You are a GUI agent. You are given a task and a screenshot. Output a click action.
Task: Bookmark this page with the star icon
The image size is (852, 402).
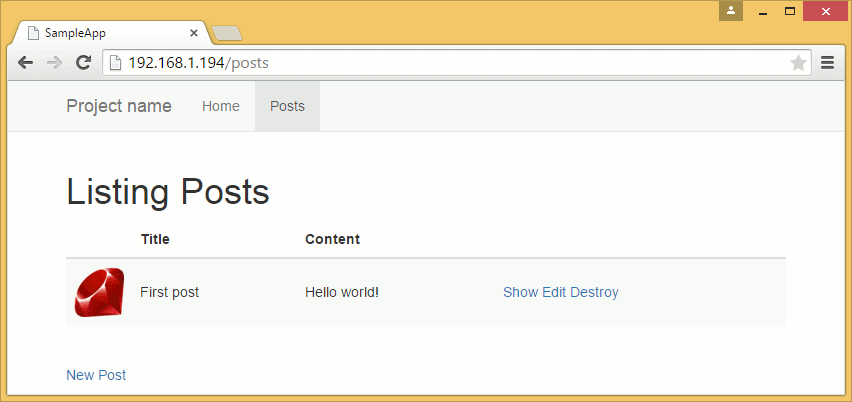click(x=798, y=63)
